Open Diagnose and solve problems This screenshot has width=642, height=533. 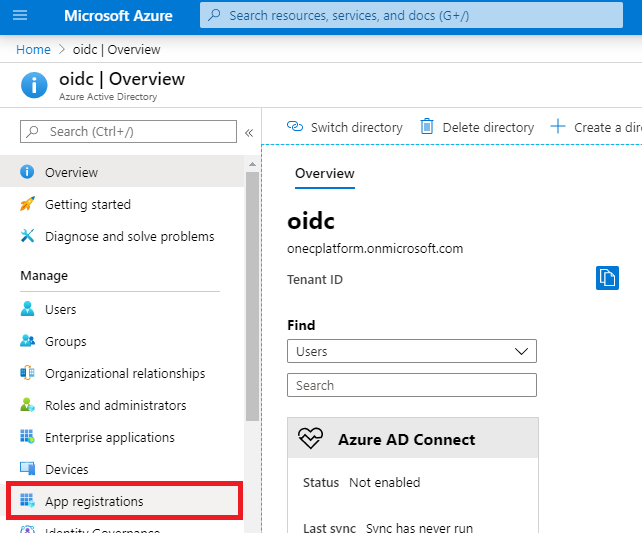coord(129,236)
